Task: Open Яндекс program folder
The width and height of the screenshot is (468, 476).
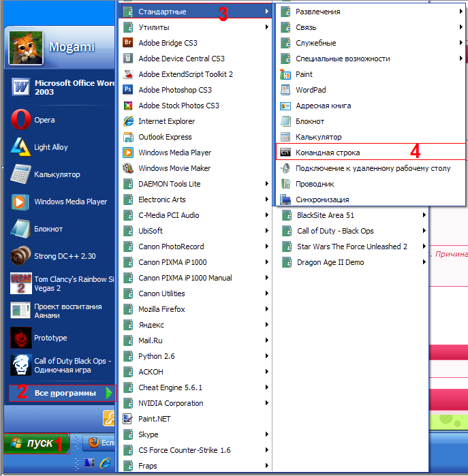Action: (196, 325)
